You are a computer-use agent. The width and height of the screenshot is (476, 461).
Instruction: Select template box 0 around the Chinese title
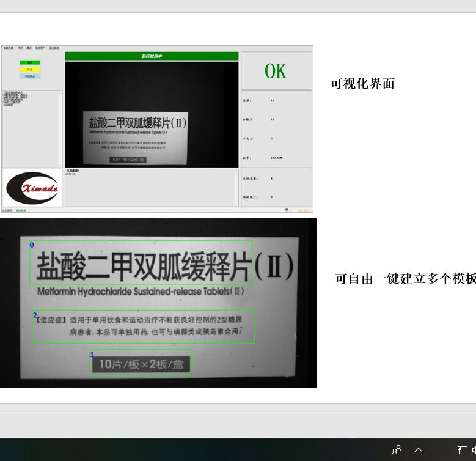(x=141, y=262)
